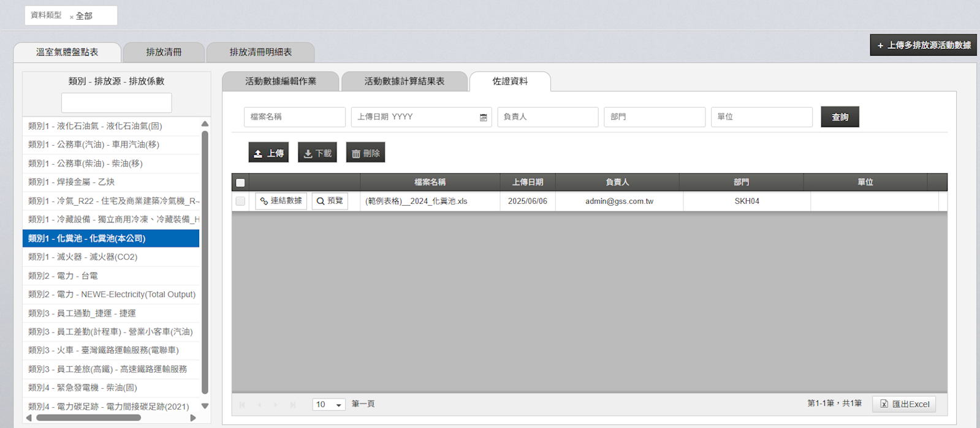Remove the 全部 data type filter tag
The width and height of the screenshot is (980, 428).
tap(72, 17)
